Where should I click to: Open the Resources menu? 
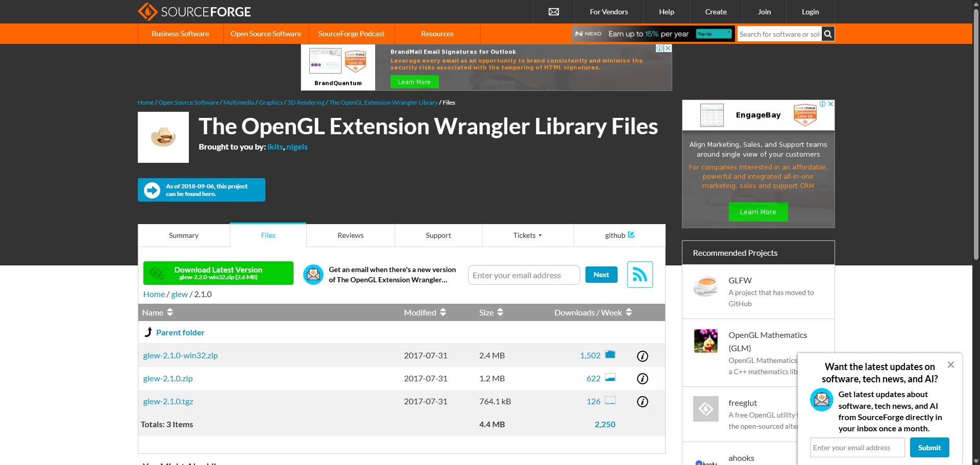(437, 34)
